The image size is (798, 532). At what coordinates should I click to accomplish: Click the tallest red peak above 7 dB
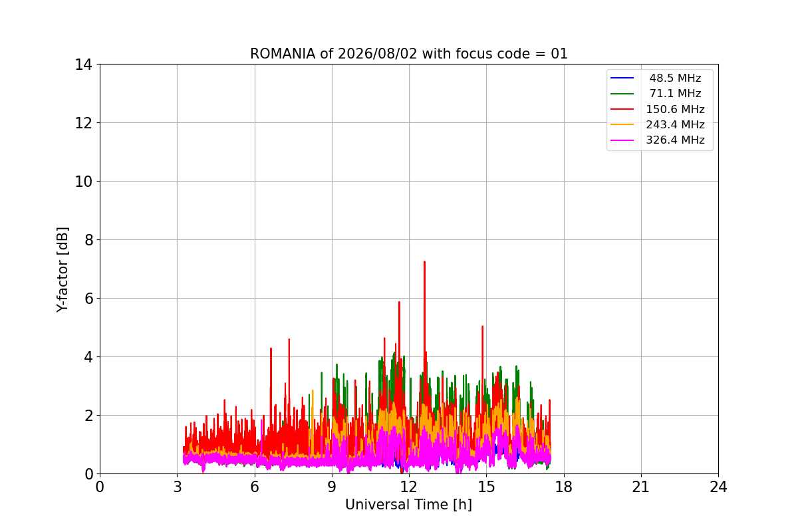(424, 262)
